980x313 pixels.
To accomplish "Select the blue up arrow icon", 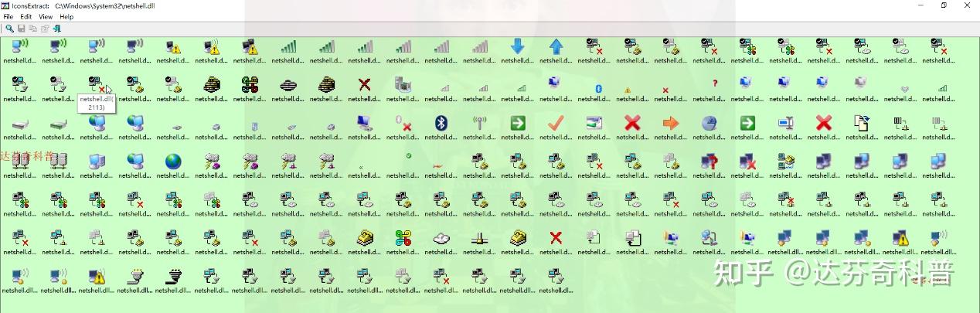I will point(556,46).
